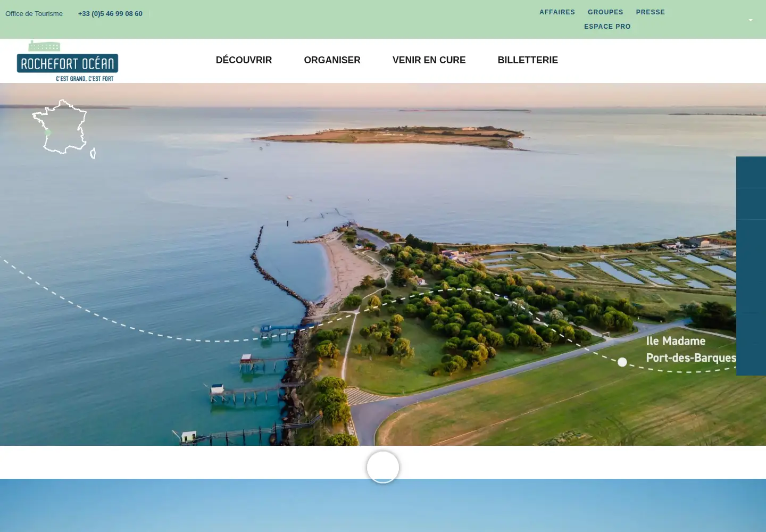Click the phone number +33 (0)5 46 99 08 60
The image size is (766, 532).
[x=110, y=14]
